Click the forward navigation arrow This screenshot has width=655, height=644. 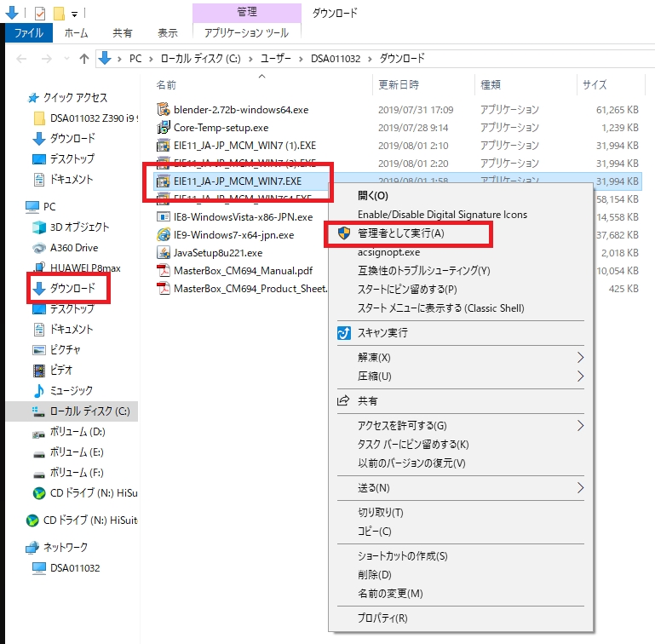(x=46, y=59)
